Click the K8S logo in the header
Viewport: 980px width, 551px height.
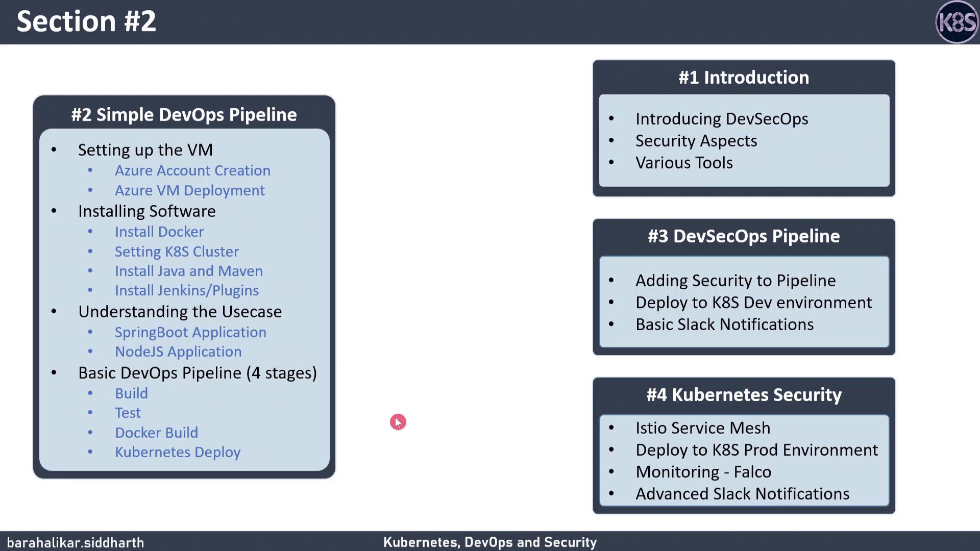pos(957,22)
